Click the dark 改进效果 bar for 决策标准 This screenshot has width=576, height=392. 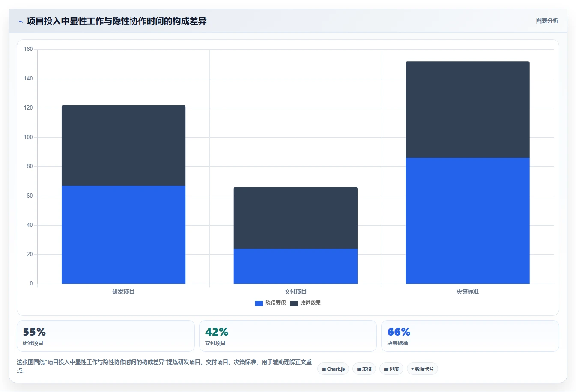click(x=468, y=110)
